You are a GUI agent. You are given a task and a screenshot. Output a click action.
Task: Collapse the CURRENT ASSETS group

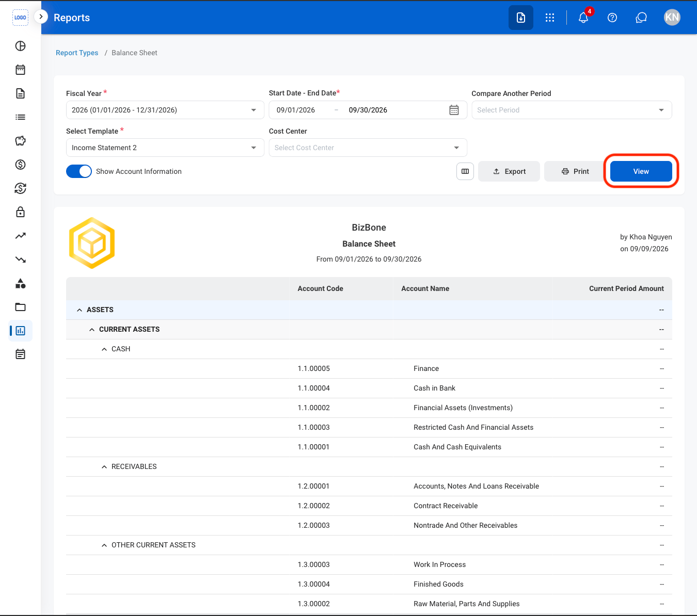click(x=92, y=330)
